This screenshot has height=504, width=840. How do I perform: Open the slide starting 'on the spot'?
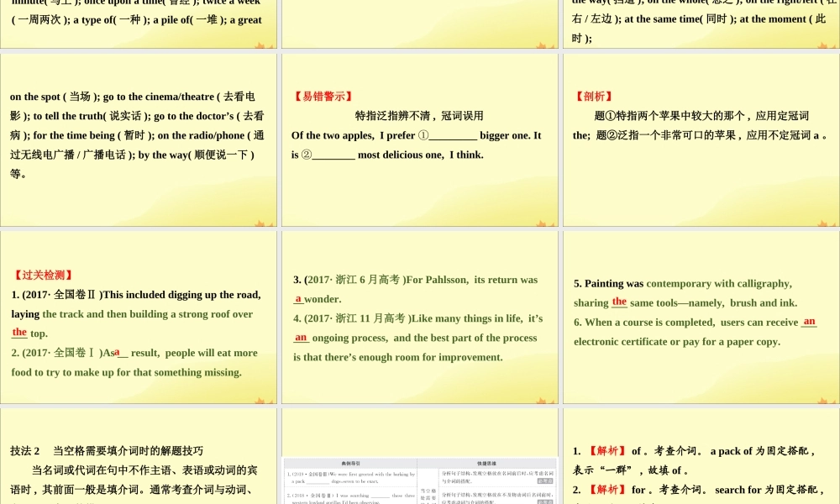[x=139, y=139]
